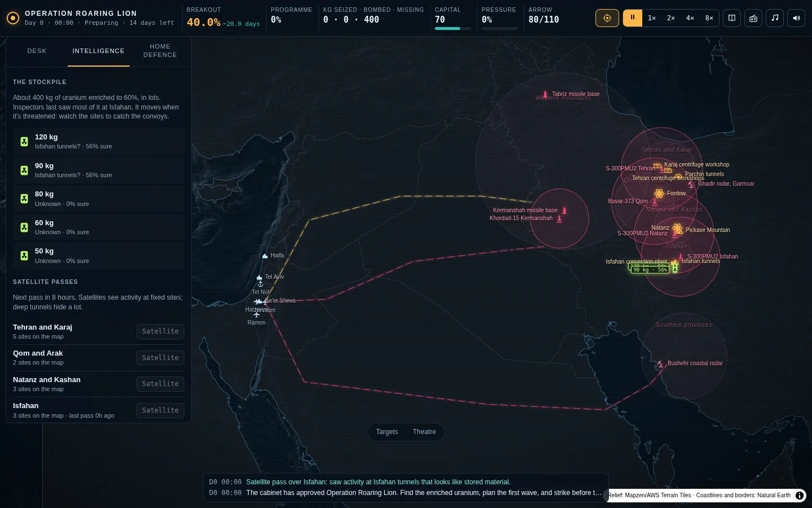Image resolution: width=812 pixels, height=508 pixels.
Task: Pause the simulation with the pause button
Action: [633, 18]
